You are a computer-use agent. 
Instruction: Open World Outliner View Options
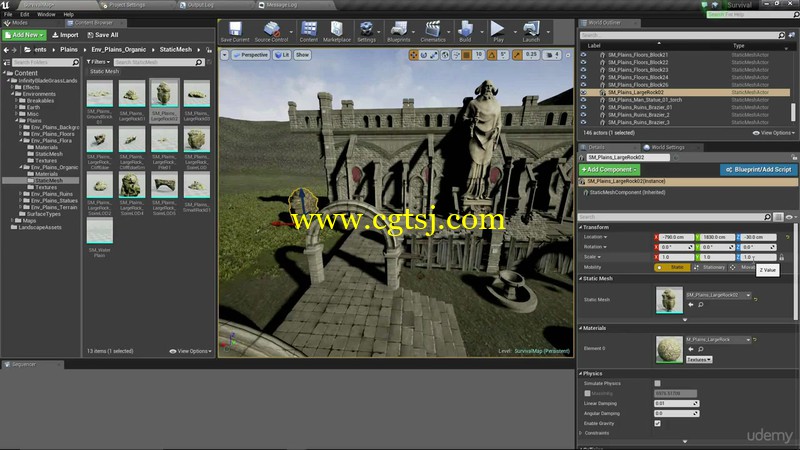774,133
